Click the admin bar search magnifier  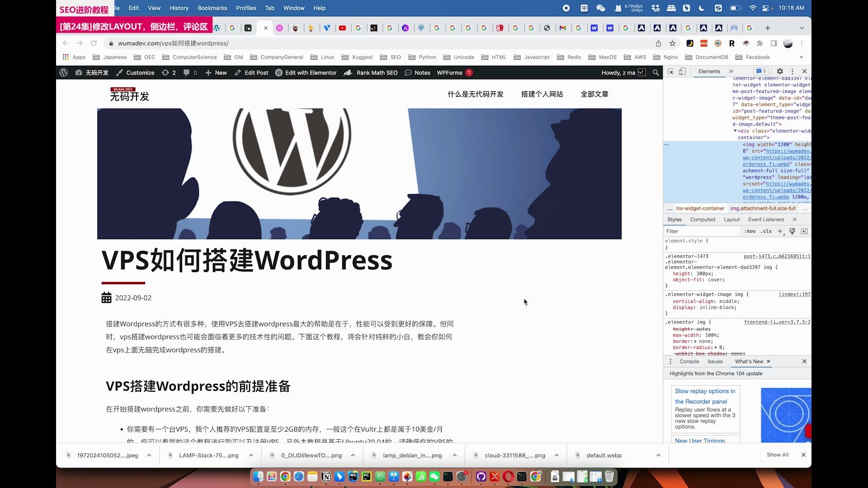point(656,72)
